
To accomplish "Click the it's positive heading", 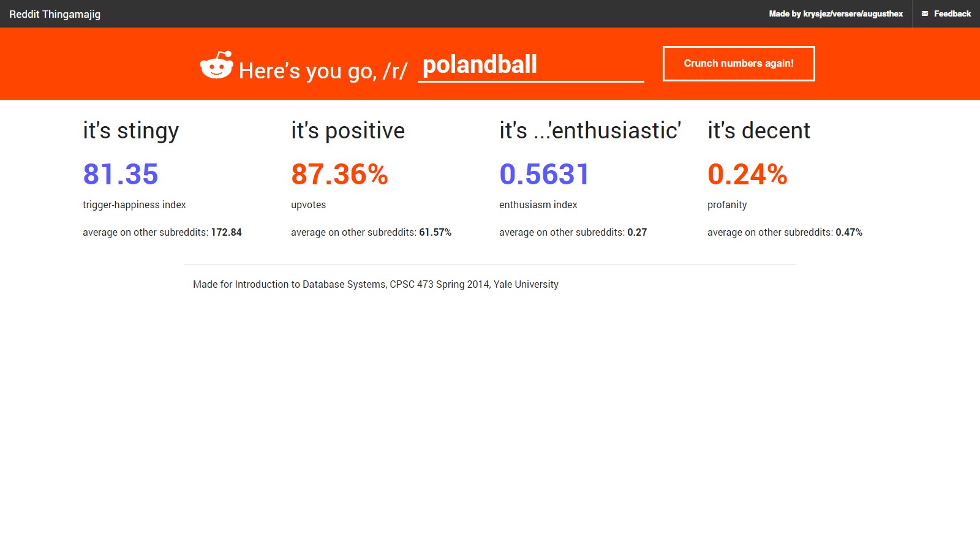I will coord(348,131).
